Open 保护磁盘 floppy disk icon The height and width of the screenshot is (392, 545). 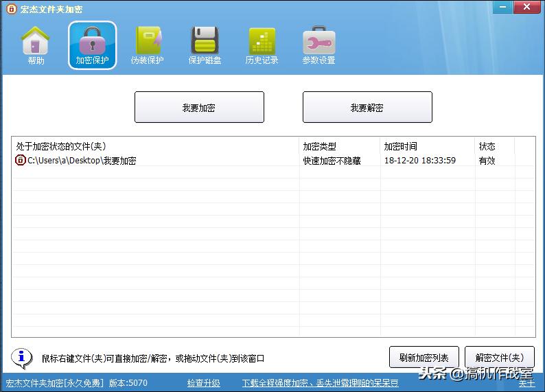tap(205, 45)
